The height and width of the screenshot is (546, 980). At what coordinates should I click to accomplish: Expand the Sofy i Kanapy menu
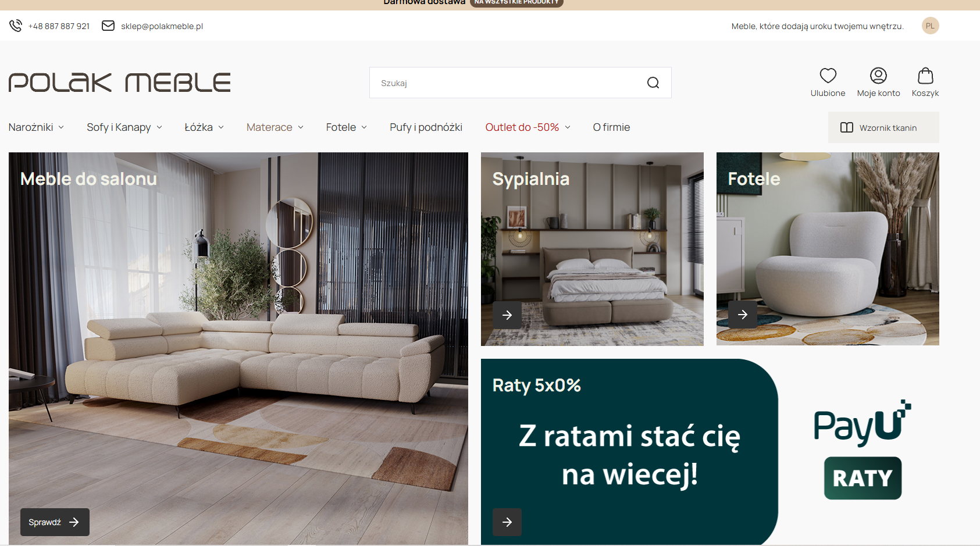pyautogui.click(x=124, y=127)
